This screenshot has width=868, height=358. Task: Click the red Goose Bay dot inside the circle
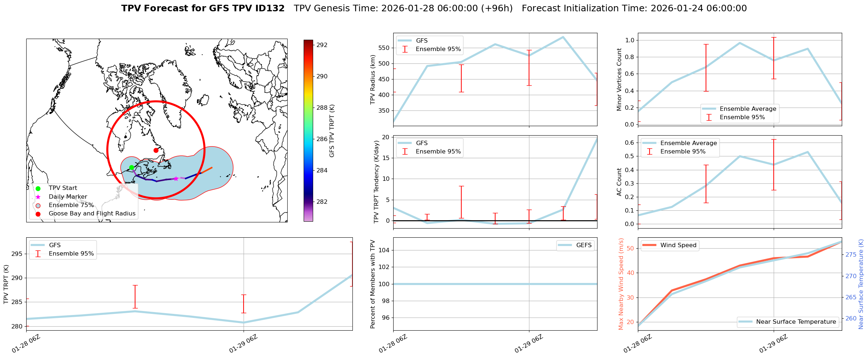click(x=156, y=150)
